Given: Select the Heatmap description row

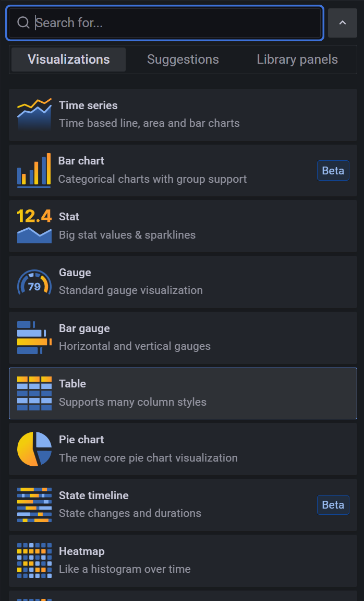Looking at the screenshot, I should click(x=183, y=561).
